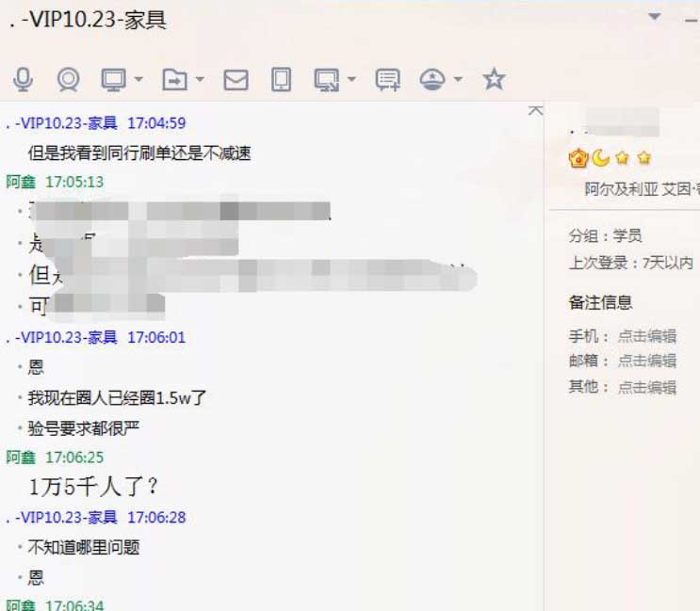The width and height of the screenshot is (700, 611).
Task: Click the 恩 message below 17:06:01
Action: coord(36,367)
